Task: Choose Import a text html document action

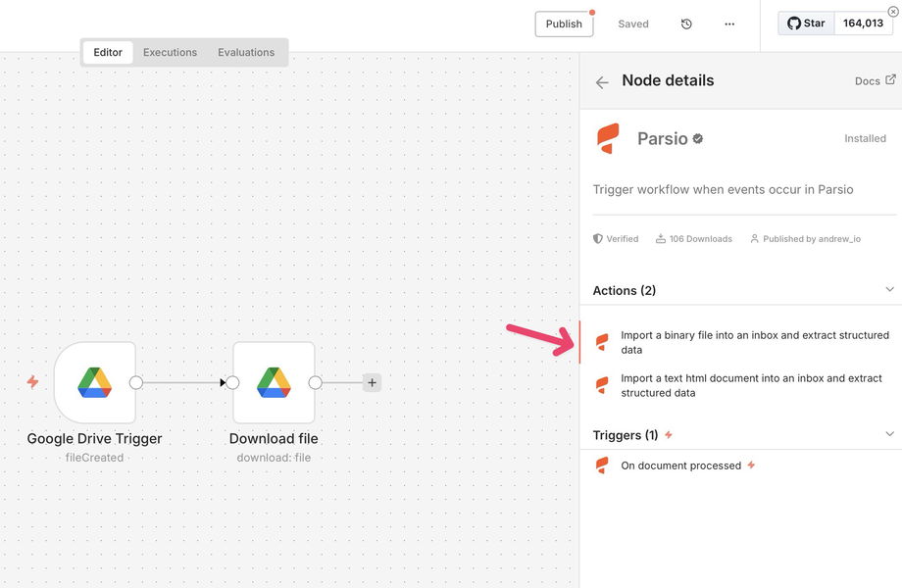Action: [x=750, y=385]
